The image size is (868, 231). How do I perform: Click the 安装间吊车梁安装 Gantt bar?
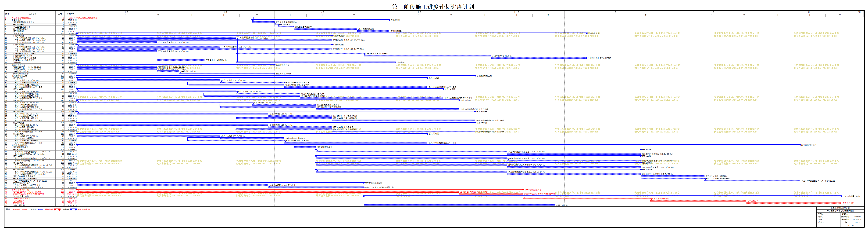pyautogui.click(x=168, y=71)
